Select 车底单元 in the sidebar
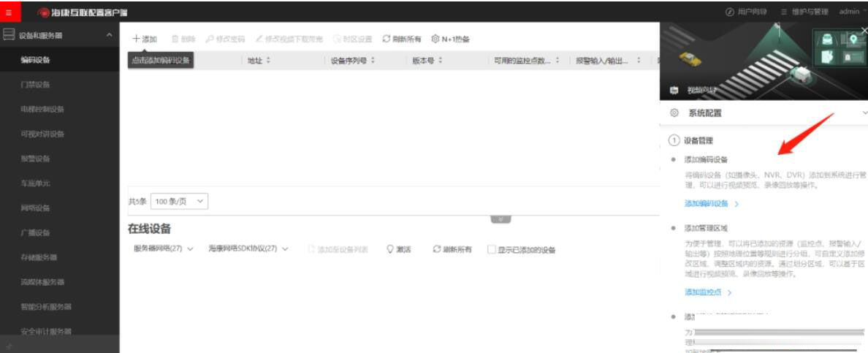The image size is (868, 353). click(x=60, y=183)
